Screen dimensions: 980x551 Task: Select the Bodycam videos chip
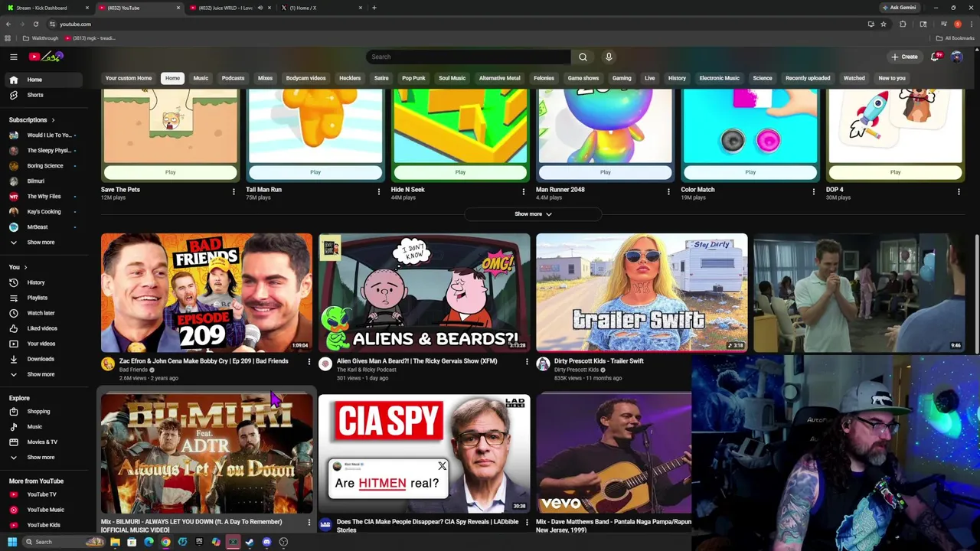pyautogui.click(x=305, y=78)
